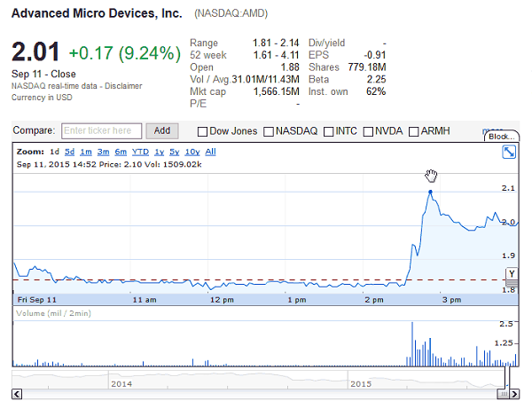This screenshot has height=401, width=532.
Task: Click the right arrow of timeline scrollbar
Action: [515, 394]
